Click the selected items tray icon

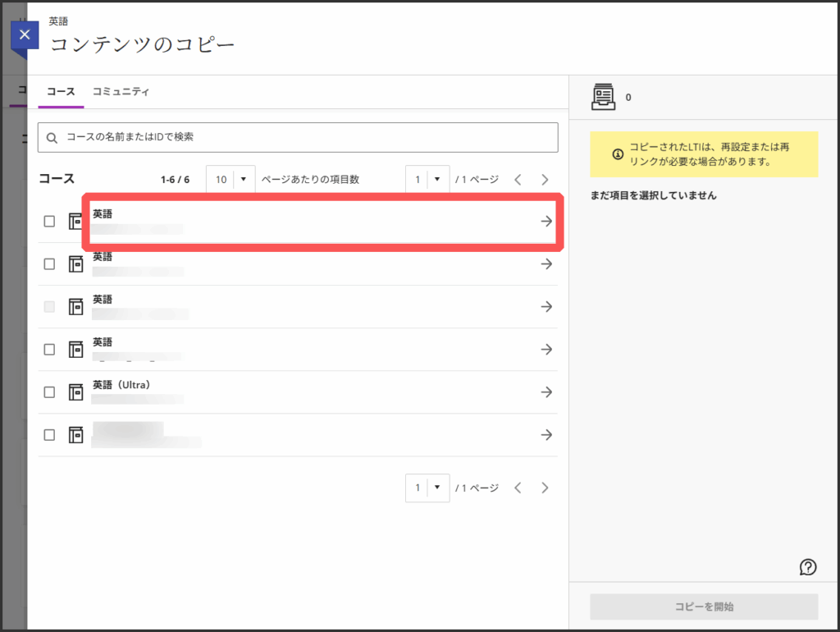[x=603, y=97]
